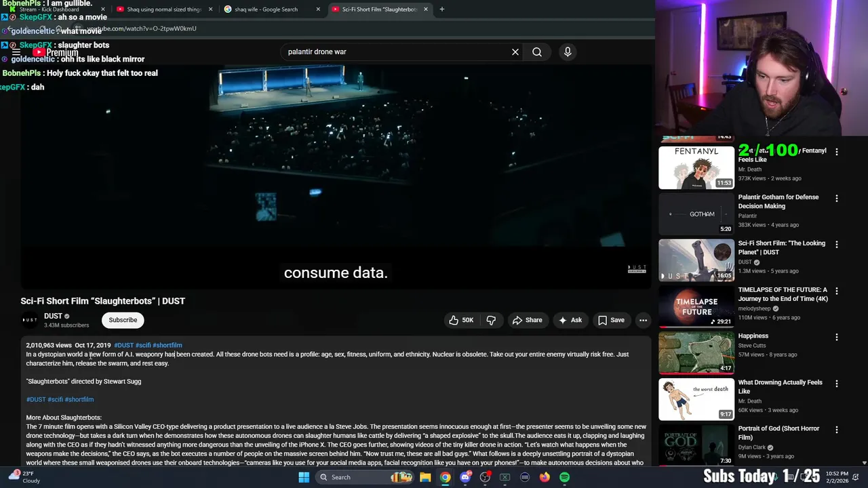Viewport: 868px width, 488px height.
Task: Open File Explorer from the taskbar
Action: click(425, 477)
